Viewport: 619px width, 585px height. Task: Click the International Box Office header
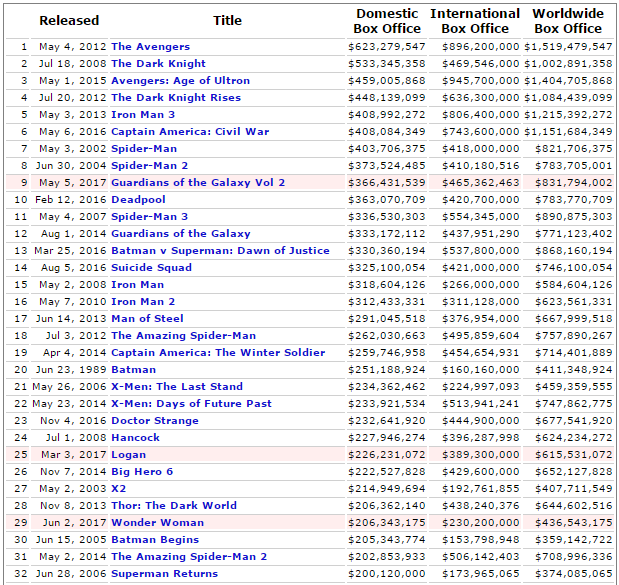tap(475, 21)
